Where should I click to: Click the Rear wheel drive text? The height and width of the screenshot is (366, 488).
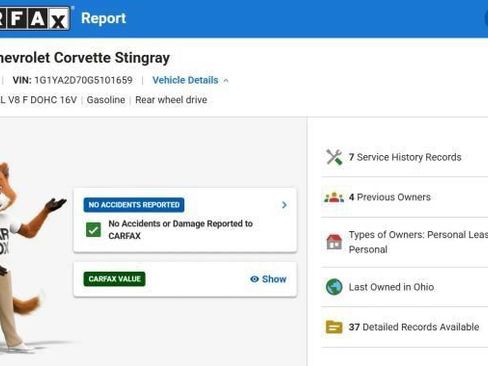171,100
